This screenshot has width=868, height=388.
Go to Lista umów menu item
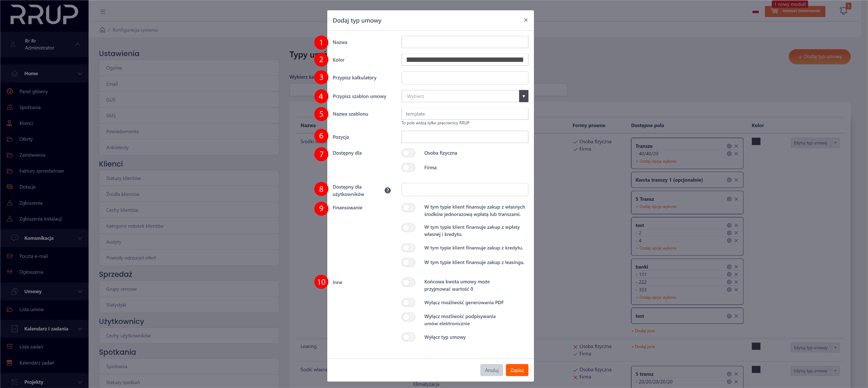tap(31, 309)
